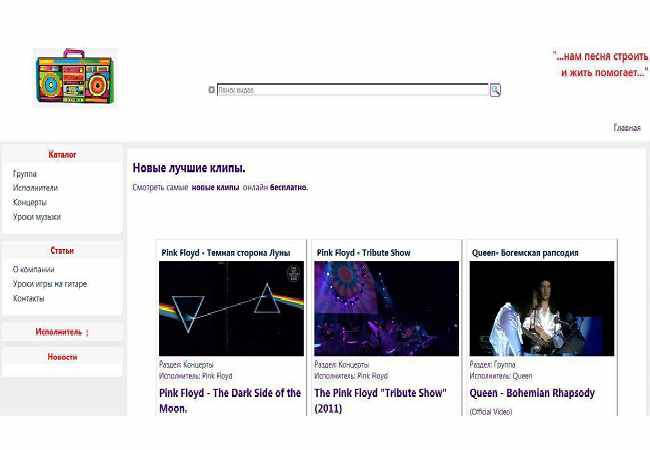Click the bold новые клипы link
The height and width of the screenshot is (450, 650).
click(216, 187)
